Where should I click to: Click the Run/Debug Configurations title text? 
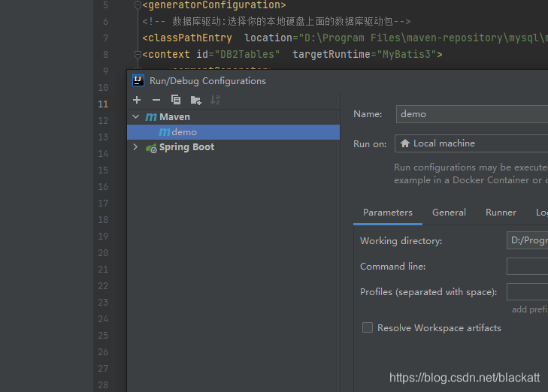click(207, 81)
